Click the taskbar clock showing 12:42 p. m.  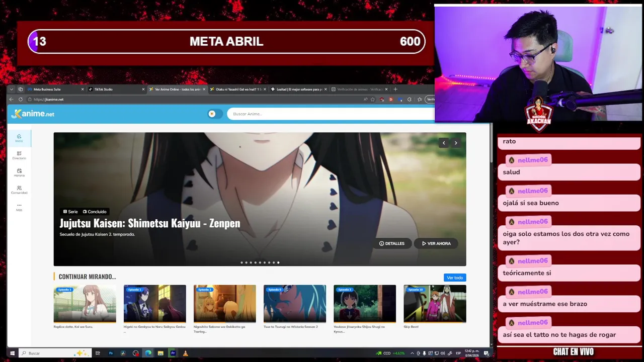point(471,353)
